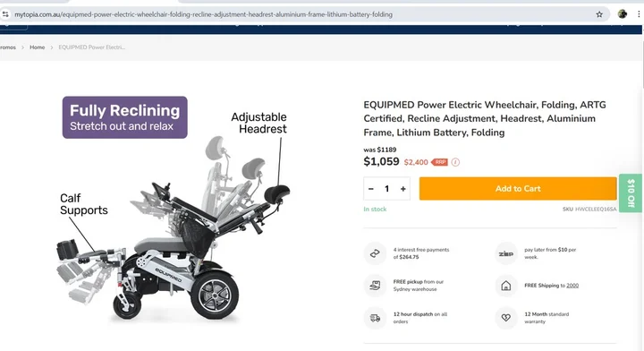Viewport: 644px width, 351px height.
Task: Click the Zip pay later icon
Action: click(506, 253)
